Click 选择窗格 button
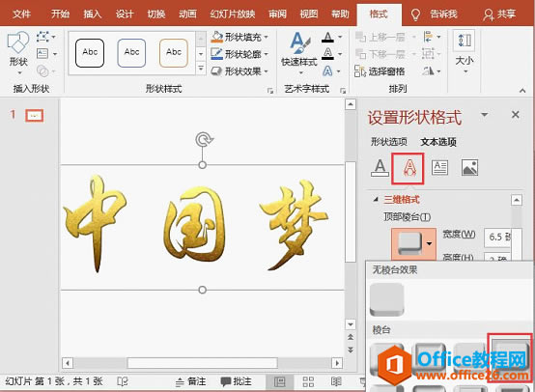This screenshot has width=535, height=392. pyautogui.click(x=380, y=70)
